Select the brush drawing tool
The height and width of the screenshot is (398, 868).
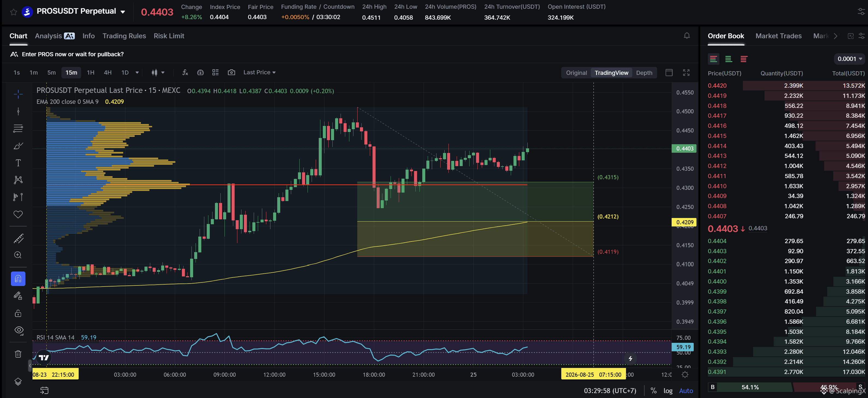click(x=18, y=146)
